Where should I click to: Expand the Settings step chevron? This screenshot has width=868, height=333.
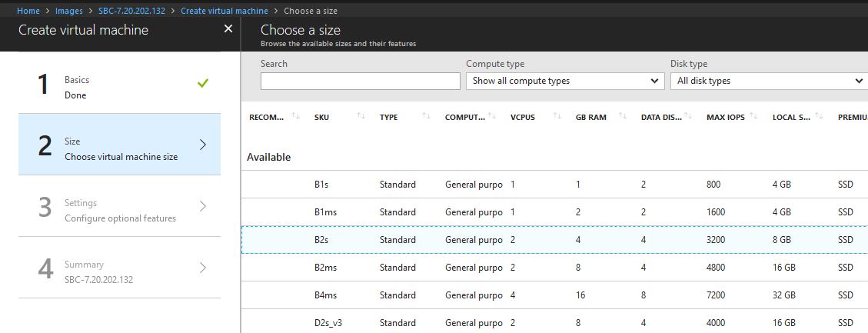[x=203, y=206]
